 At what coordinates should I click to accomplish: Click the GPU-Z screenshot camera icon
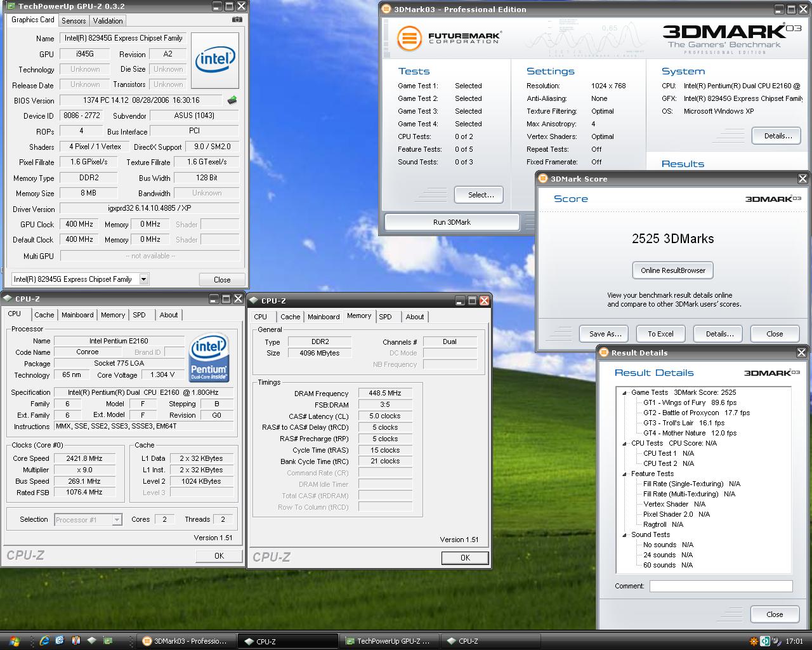pos(237,20)
